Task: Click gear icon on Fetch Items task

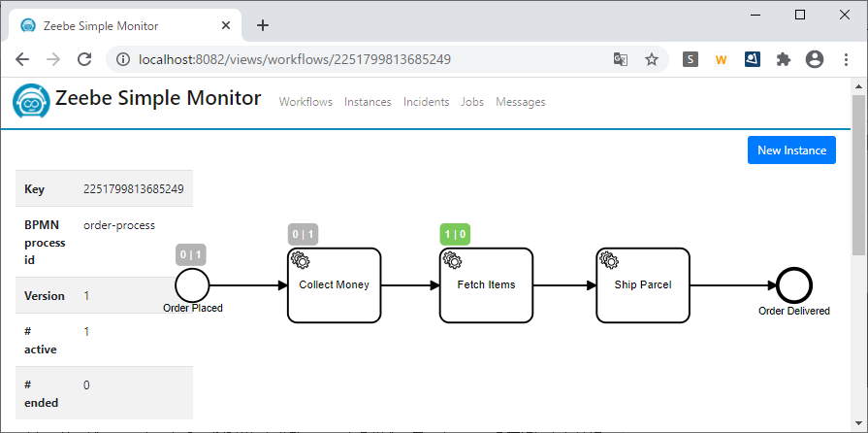Action: (x=452, y=259)
